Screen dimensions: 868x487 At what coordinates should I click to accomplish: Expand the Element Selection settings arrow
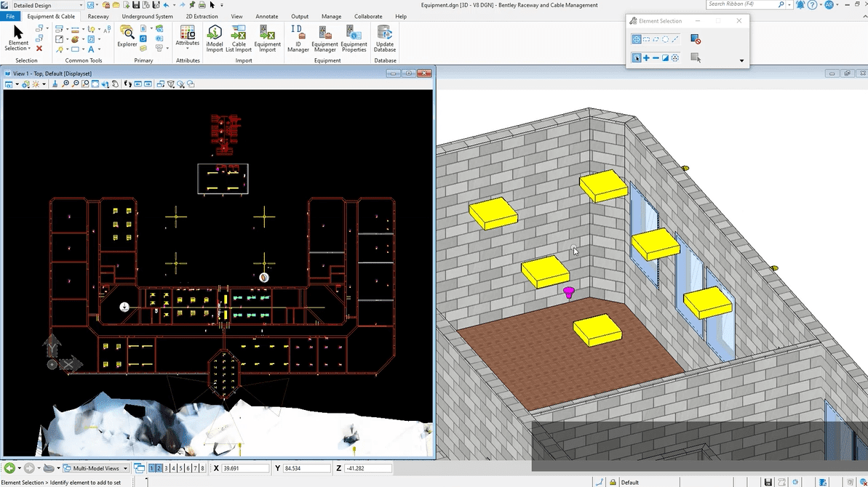pyautogui.click(x=741, y=60)
